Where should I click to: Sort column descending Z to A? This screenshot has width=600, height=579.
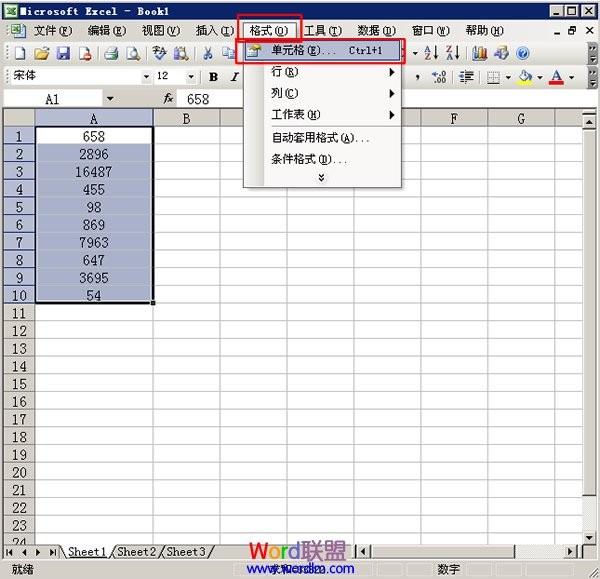(x=453, y=53)
